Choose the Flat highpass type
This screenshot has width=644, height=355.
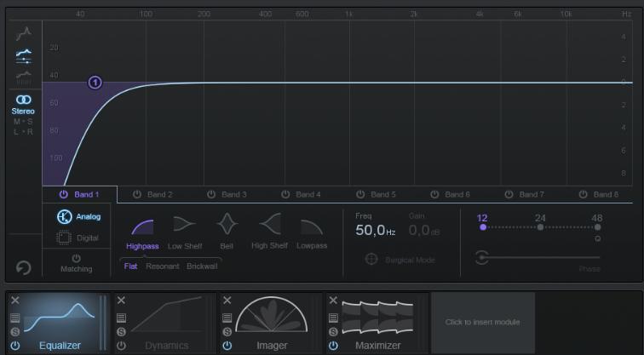130,266
